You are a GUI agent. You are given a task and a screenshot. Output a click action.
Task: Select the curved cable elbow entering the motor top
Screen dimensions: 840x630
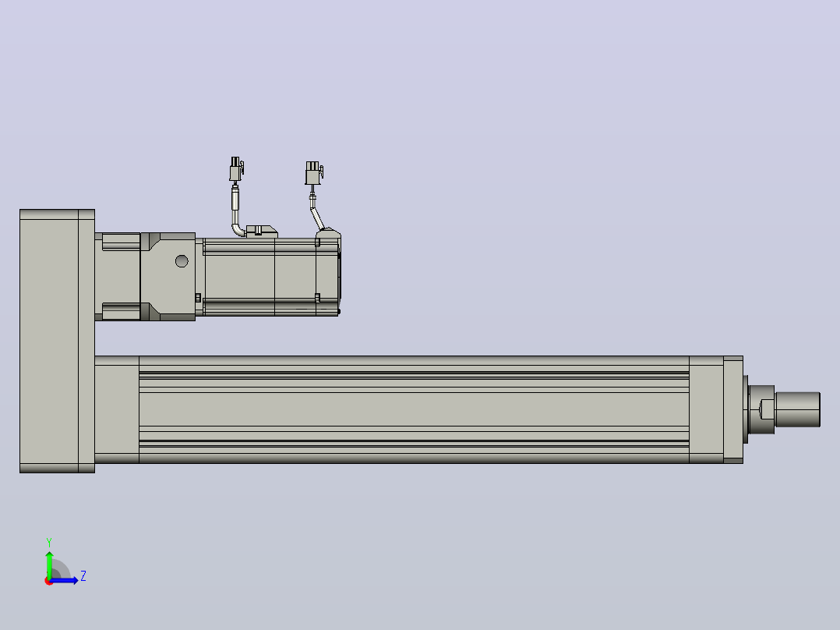[x=238, y=229]
